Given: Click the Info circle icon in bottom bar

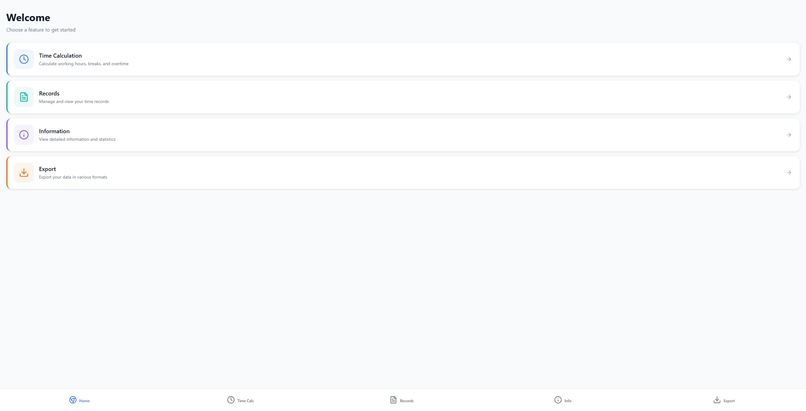Looking at the screenshot, I should 558,400.
